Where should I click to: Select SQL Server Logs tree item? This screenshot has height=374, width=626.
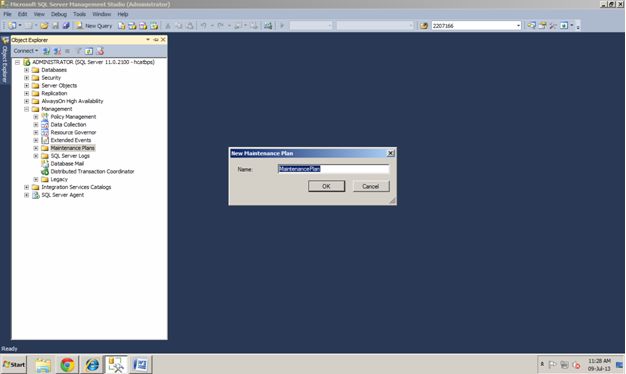pos(70,156)
